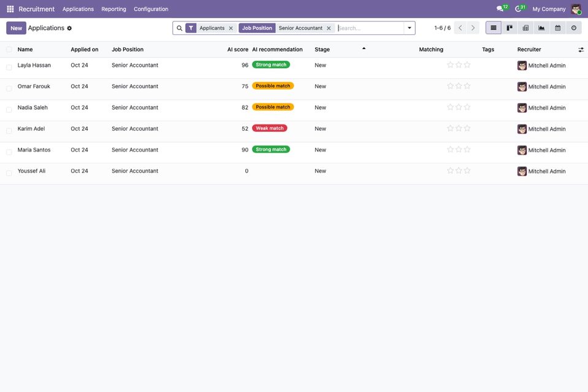588x392 pixels.
Task: Click the New button
Action: point(16,28)
